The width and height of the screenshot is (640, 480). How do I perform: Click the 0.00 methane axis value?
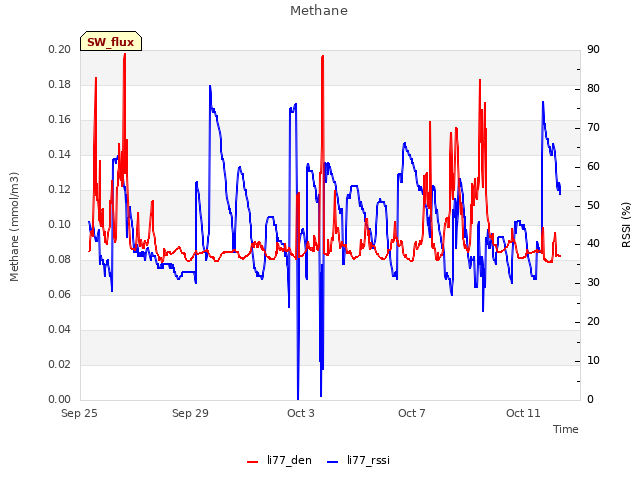pyautogui.click(x=60, y=400)
